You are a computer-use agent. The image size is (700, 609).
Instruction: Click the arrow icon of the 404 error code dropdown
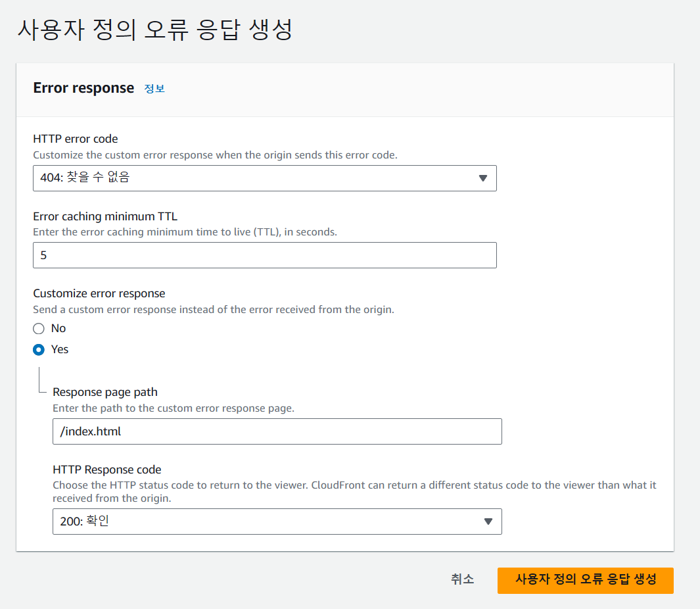click(482, 178)
